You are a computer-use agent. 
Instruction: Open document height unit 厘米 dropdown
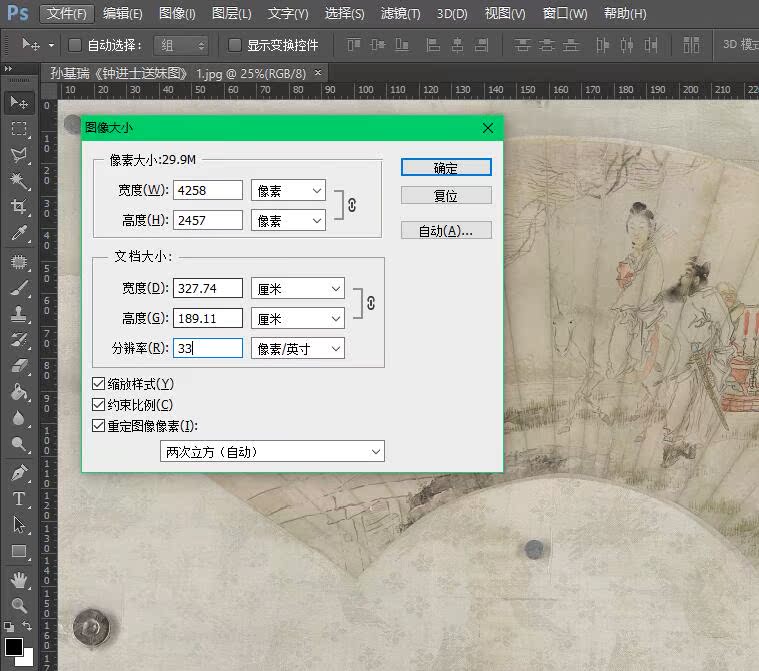[298, 319]
